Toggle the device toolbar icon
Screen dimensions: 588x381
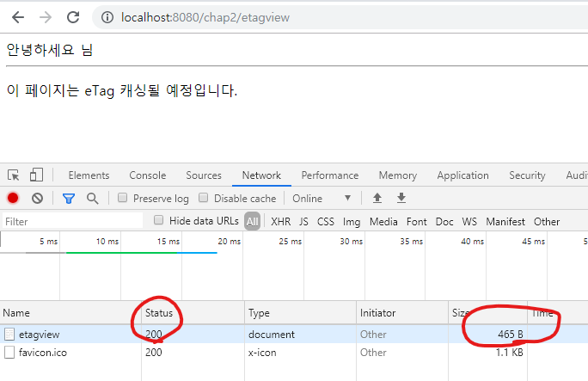(x=36, y=175)
